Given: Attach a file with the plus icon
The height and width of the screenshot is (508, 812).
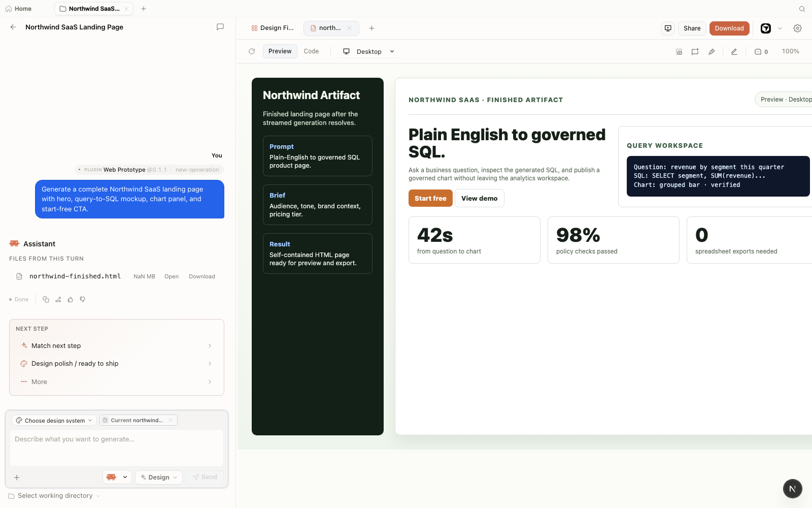Looking at the screenshot, I should click(17, 478).
